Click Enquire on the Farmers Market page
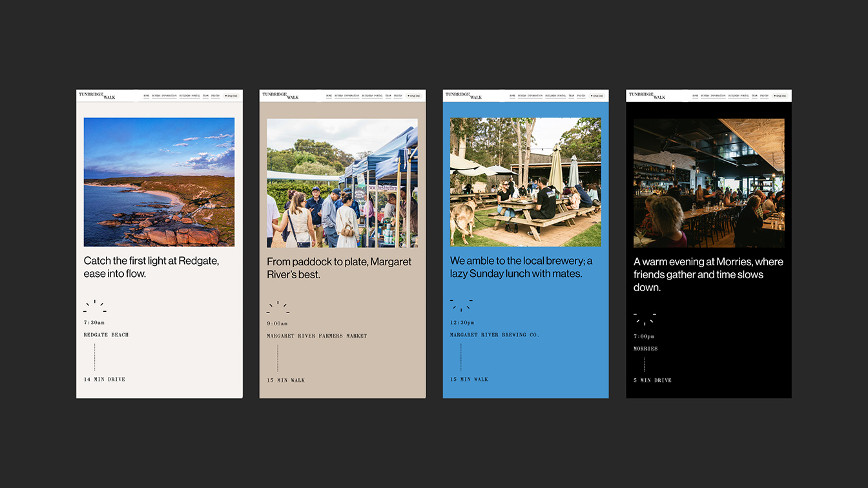868x488 pixels. click(x=414, y=96)
